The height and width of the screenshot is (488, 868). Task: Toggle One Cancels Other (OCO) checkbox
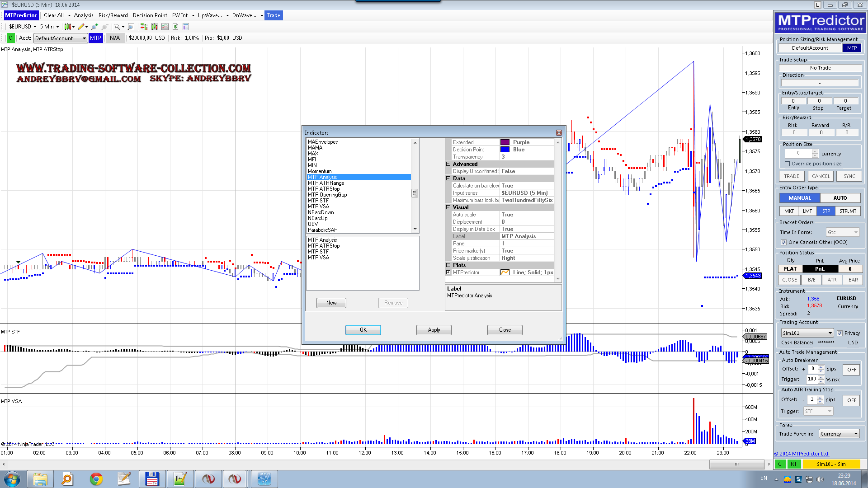click(783, 243)
